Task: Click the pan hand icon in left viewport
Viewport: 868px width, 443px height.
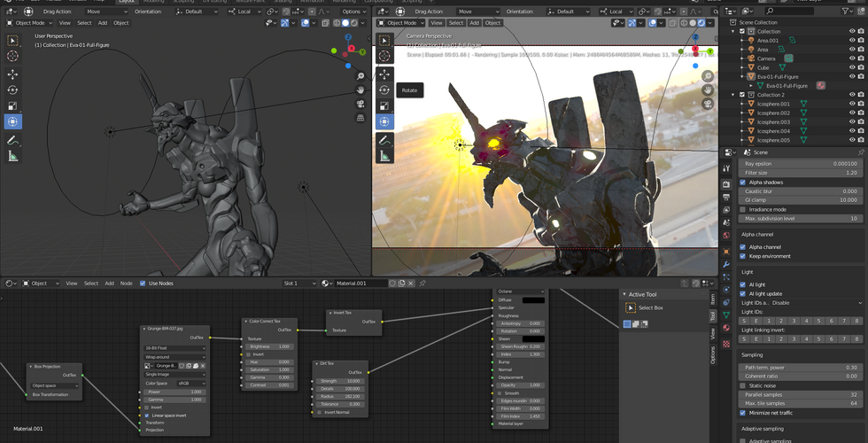Action: click(360, 90)
